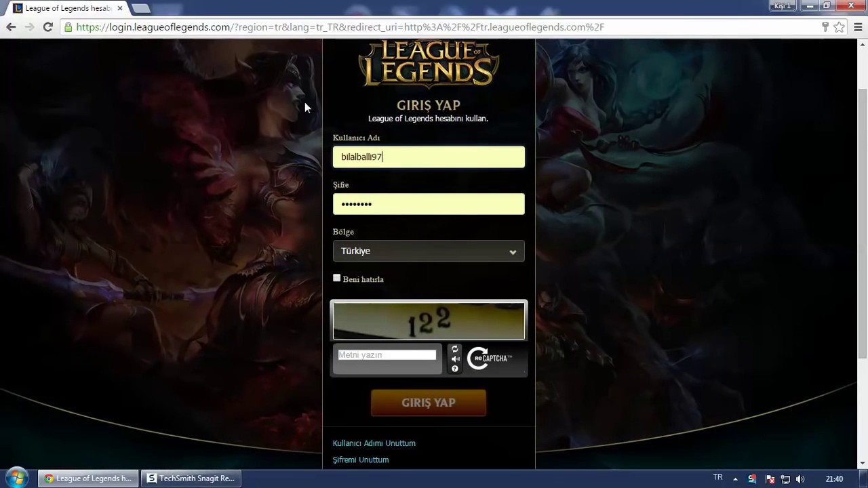Image resolution: width=868 pixels, height=488 pixels.
Task: Open saved password key icon
Action: (x=825, y=27)
